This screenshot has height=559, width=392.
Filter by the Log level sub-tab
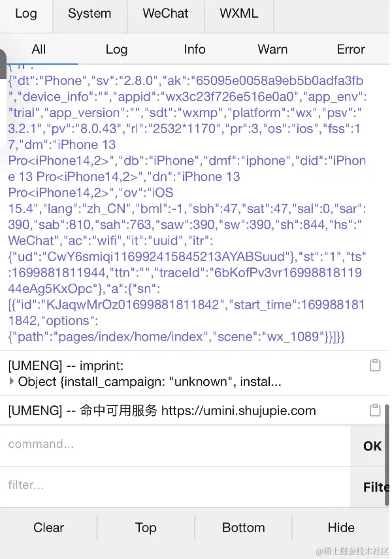pyautogui.click(x=116, y=49)
